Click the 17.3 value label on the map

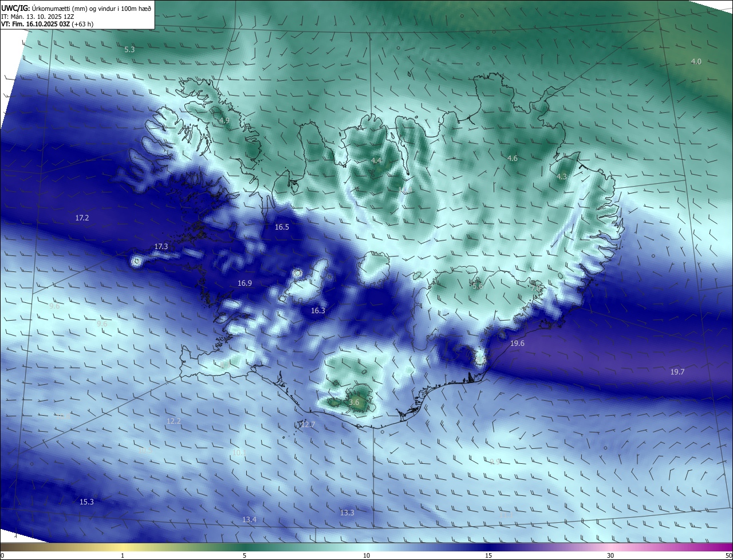[x=161, y=247]
